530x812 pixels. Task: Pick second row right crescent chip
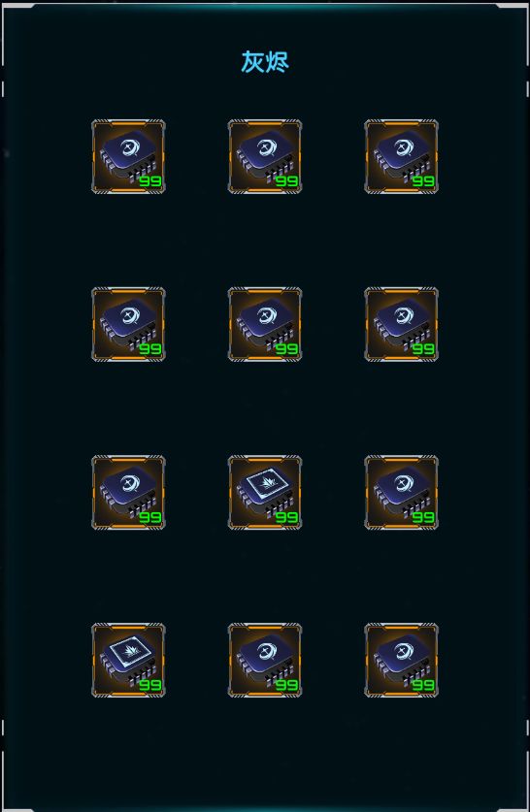402,324
